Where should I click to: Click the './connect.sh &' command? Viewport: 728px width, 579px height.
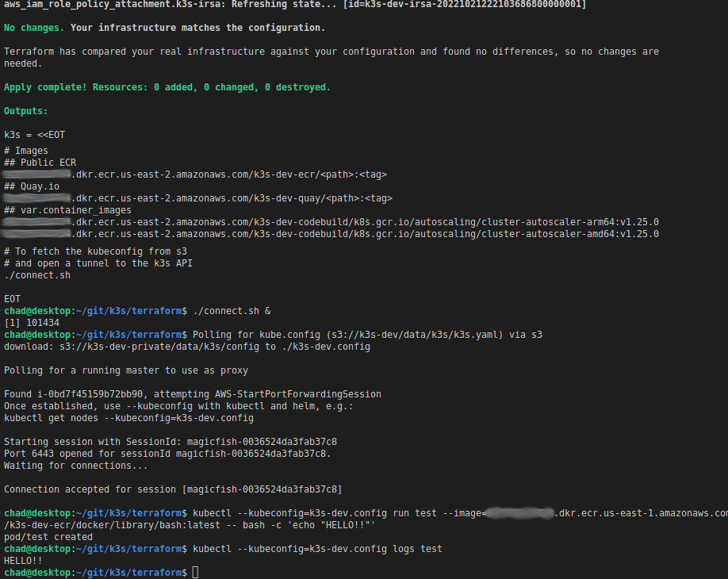(x=232, y=311)
